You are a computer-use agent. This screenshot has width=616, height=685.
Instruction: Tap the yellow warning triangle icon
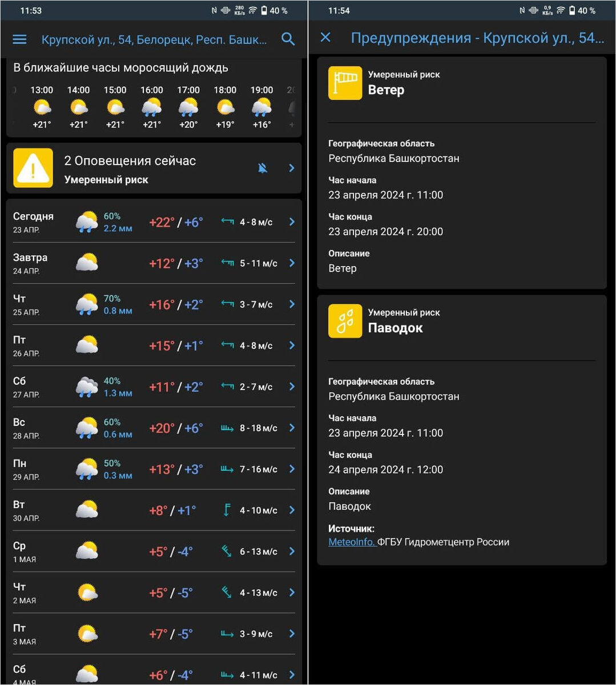[33, 168]
